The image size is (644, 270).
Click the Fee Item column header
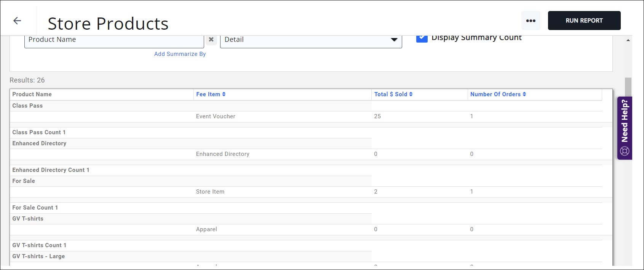208,94
